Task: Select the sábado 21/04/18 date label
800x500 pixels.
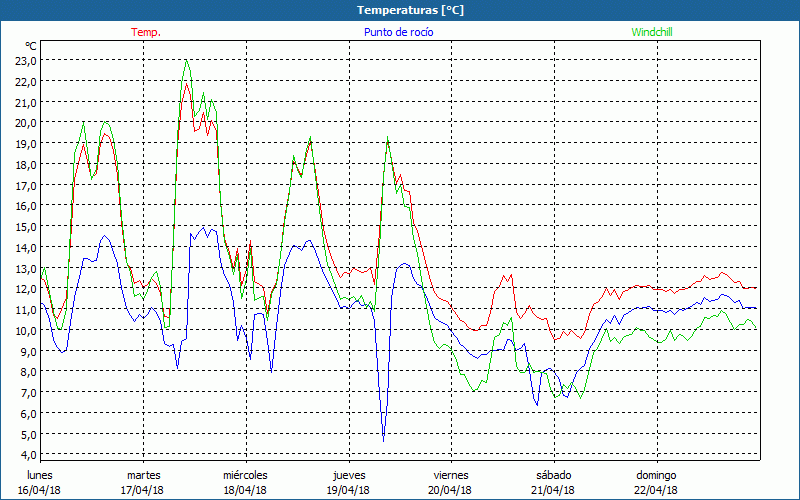Action: 553,482
